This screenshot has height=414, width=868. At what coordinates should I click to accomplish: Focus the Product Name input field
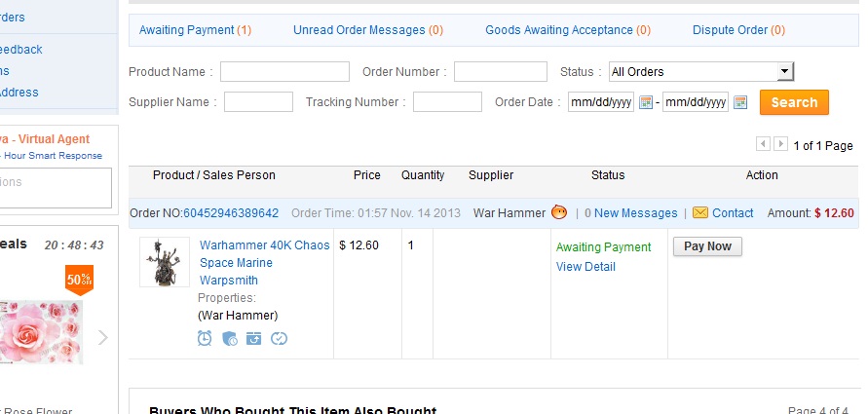tap(284, 72)
